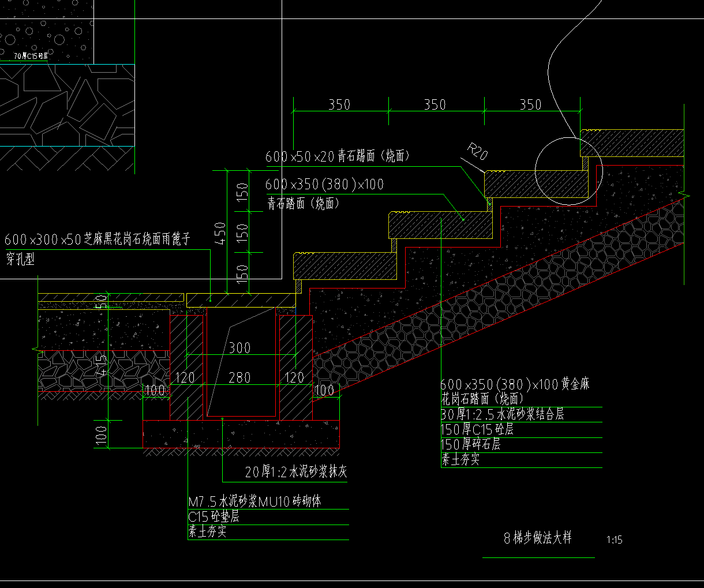Click the '30厚1:2.5水泥砂浆结合层' note
This screenshot has height=588, width=704.
pos(502,414)
